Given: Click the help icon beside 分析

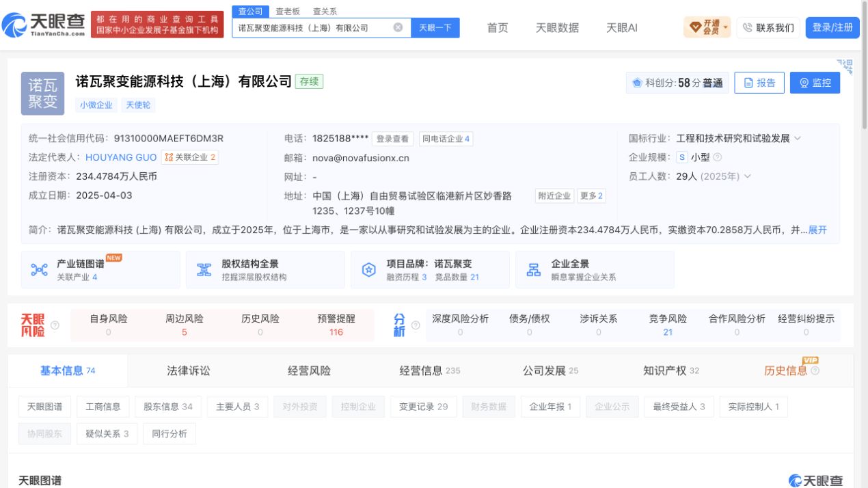Looking at the screenshot, I should (416, 325).
